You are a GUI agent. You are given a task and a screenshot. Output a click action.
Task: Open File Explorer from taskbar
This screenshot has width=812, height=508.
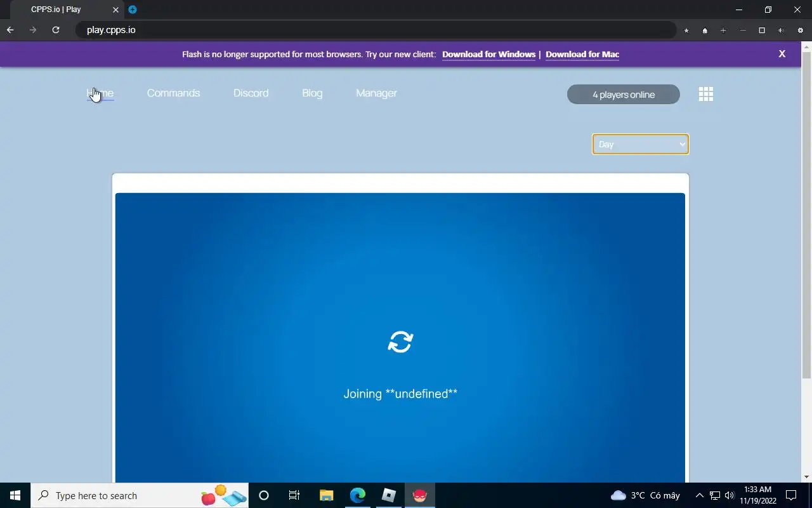(326, 495)
